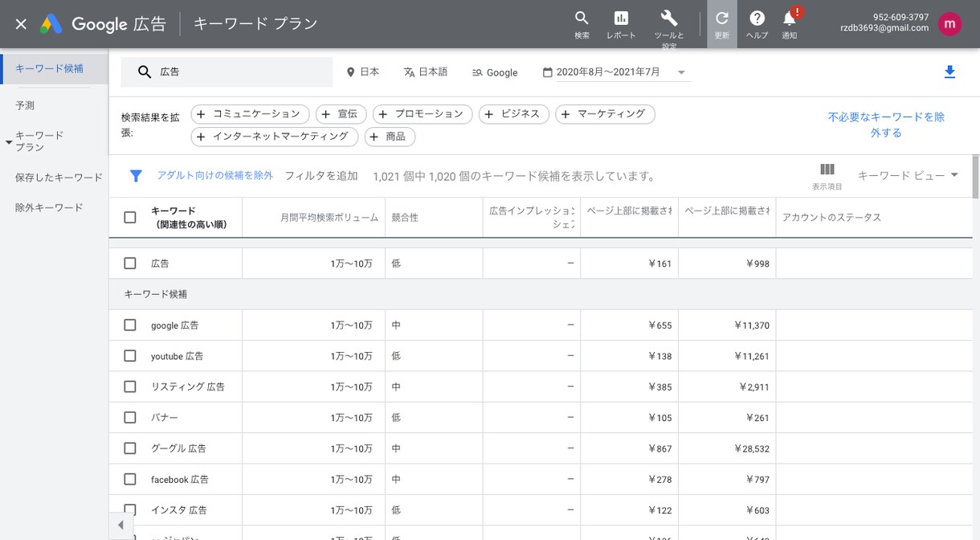Image resolution: width=980 pixels, height=540 pixels.
Task: Add the マーケティング expansion chip
Action: [605, 114]
